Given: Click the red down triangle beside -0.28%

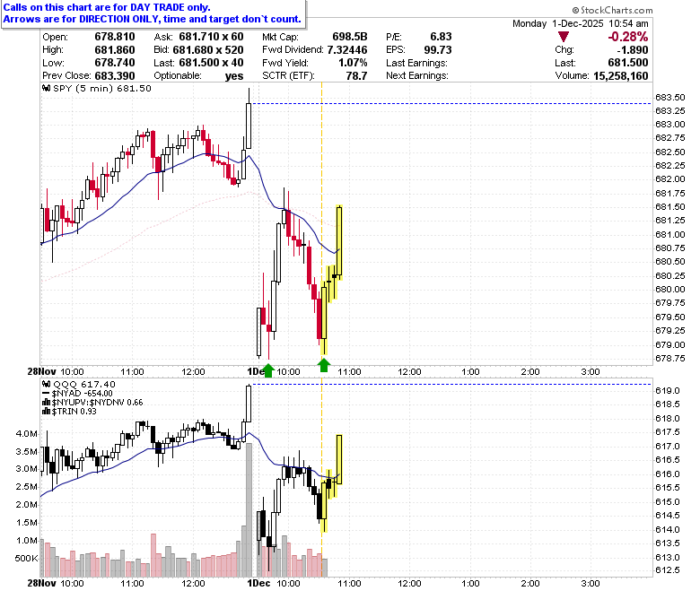Looking at the screenshot, I should 564,37.
